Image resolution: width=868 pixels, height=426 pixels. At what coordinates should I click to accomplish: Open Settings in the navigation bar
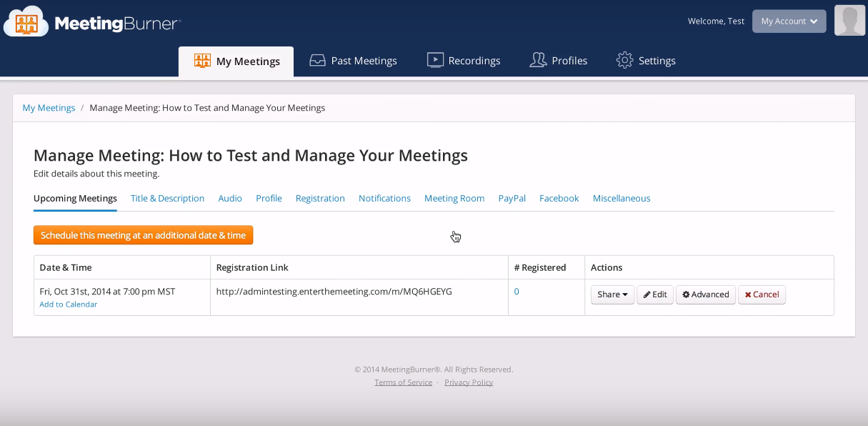646,61
